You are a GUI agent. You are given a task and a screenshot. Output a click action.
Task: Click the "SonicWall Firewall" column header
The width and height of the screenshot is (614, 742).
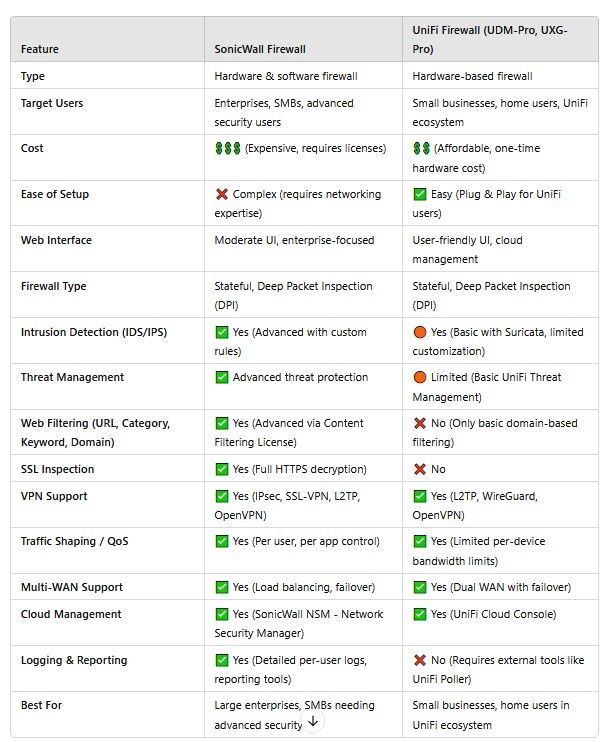(x=260, y=49)
